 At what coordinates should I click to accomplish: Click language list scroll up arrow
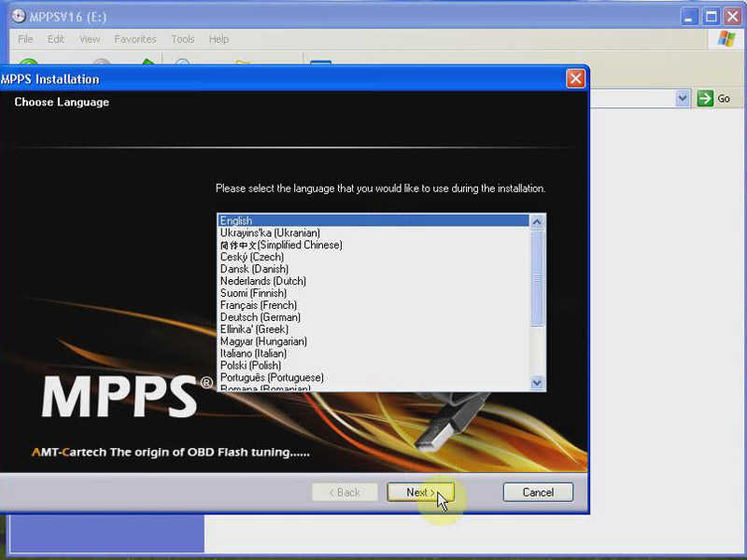[538, 222]
